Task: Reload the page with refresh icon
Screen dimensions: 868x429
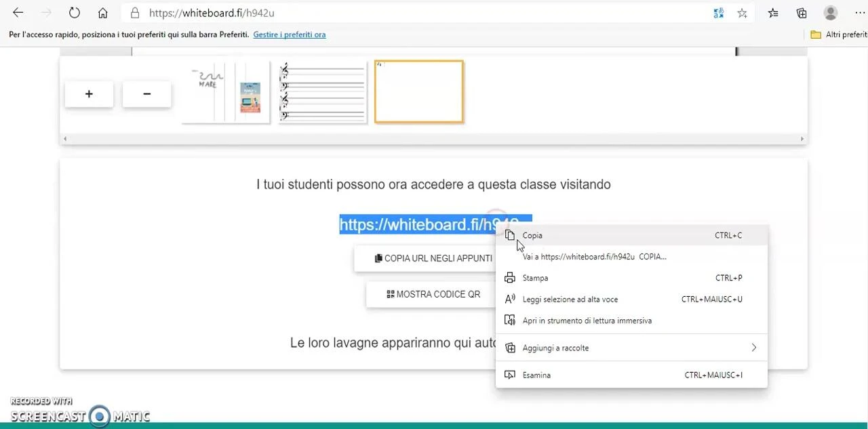Action: click(x=75, y=12)
